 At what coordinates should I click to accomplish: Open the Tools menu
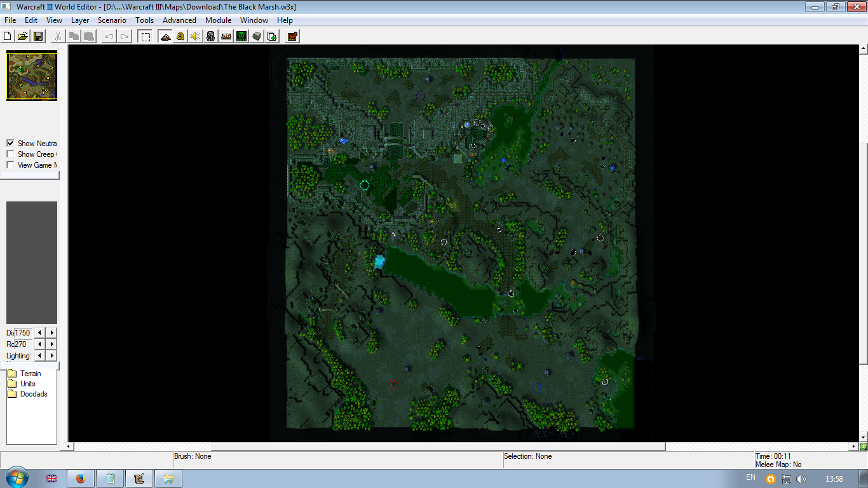(144, 20)
